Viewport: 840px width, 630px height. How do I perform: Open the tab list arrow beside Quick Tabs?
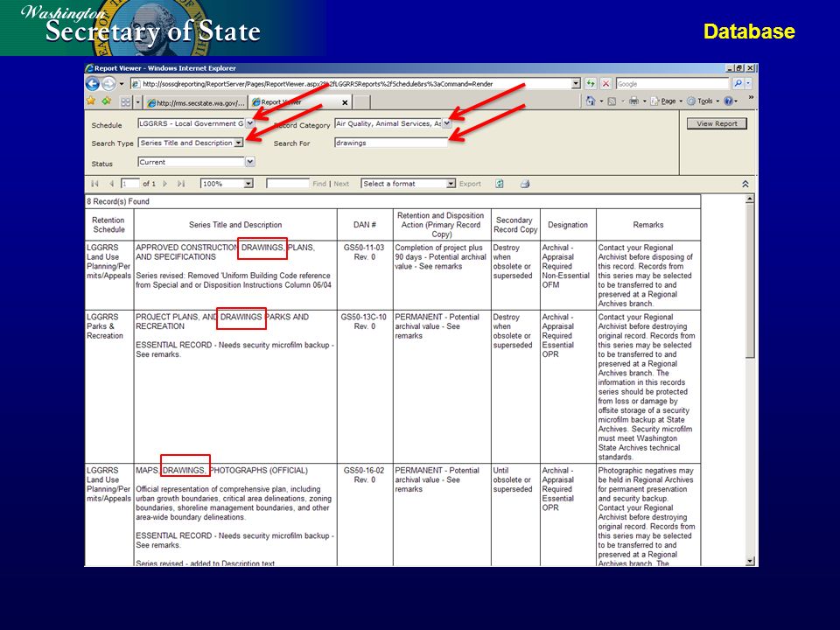pyautogui.click(x=137, y=101)
